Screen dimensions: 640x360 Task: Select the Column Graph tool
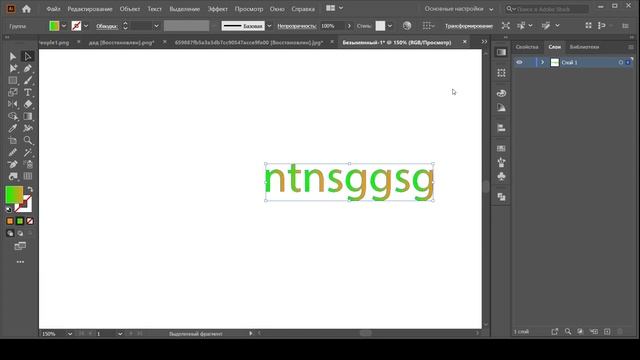click(x=27, y=176)
